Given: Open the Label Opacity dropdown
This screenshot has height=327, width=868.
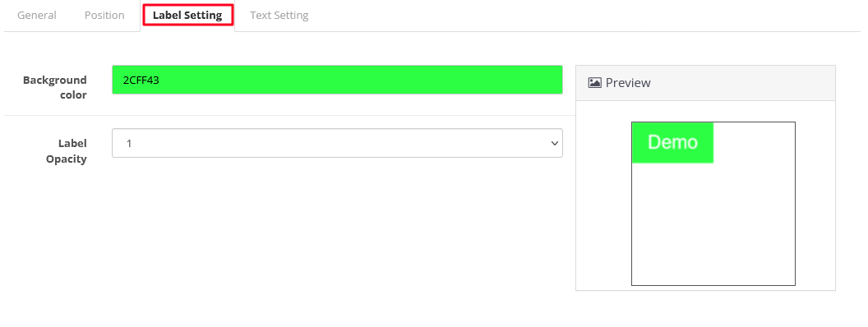Looking at the screenshot, I should pos(337,143).
